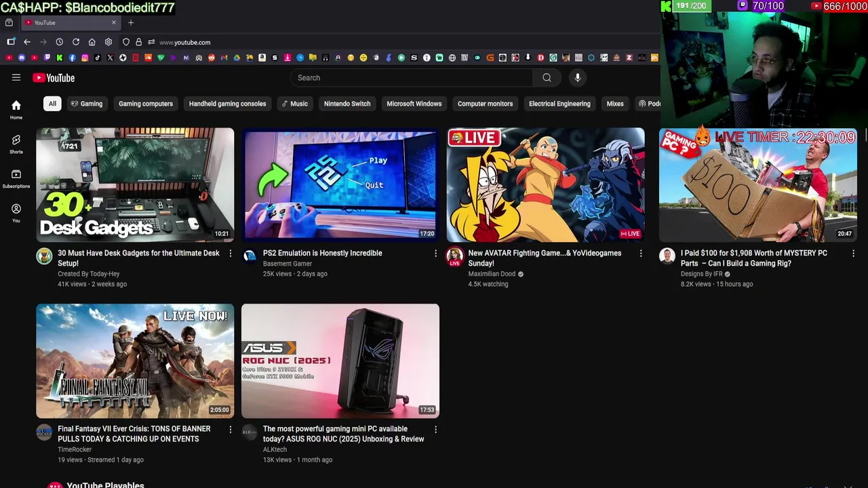The height and width of the screenshot is (488, 868).
Task: Select the Nintendo Switch chip
Action: [347, 104]
